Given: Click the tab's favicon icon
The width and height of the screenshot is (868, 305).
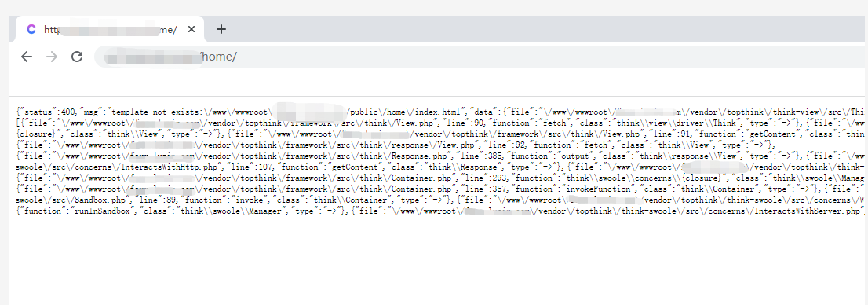Looking at the screenshot, I should pyautogui.click(x=31, y=29).
